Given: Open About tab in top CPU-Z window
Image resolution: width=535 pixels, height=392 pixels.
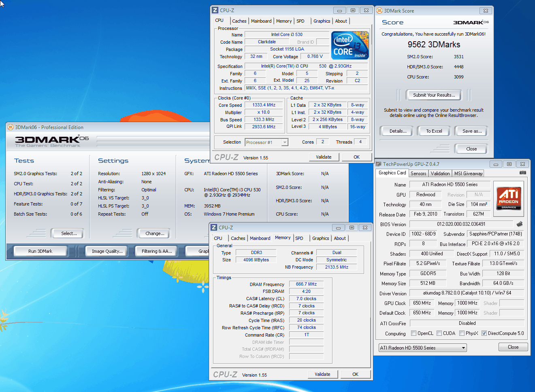Looking at the screenshot, I should 341,21.
